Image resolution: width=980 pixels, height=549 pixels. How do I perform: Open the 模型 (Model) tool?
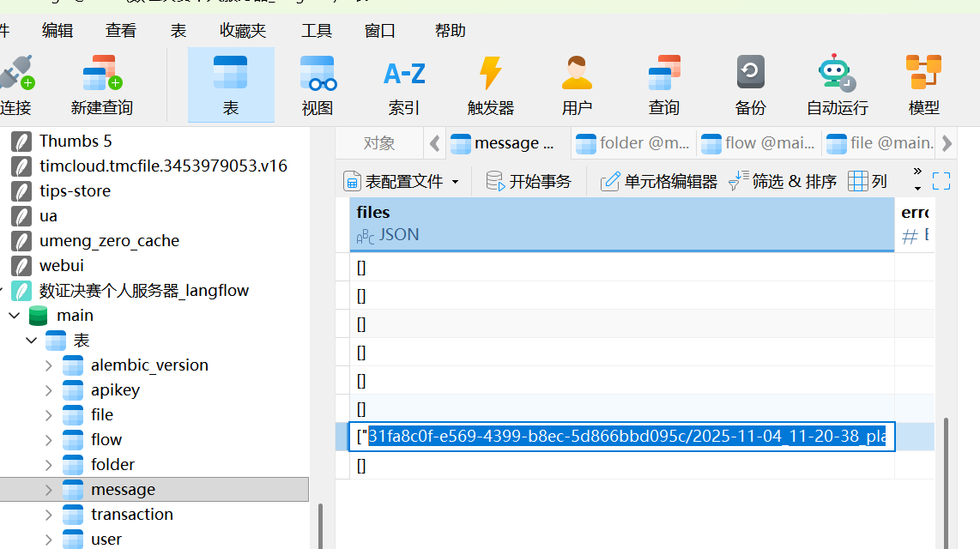[923, 85]
